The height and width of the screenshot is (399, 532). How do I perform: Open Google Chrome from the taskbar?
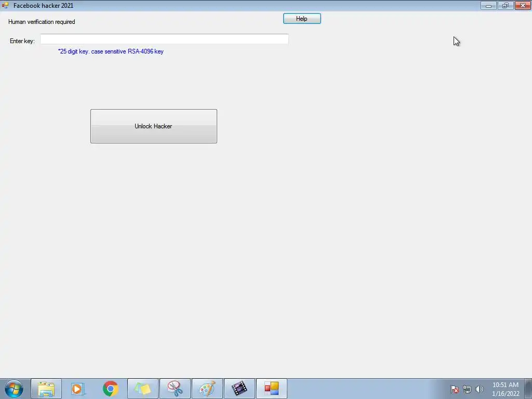110,389
